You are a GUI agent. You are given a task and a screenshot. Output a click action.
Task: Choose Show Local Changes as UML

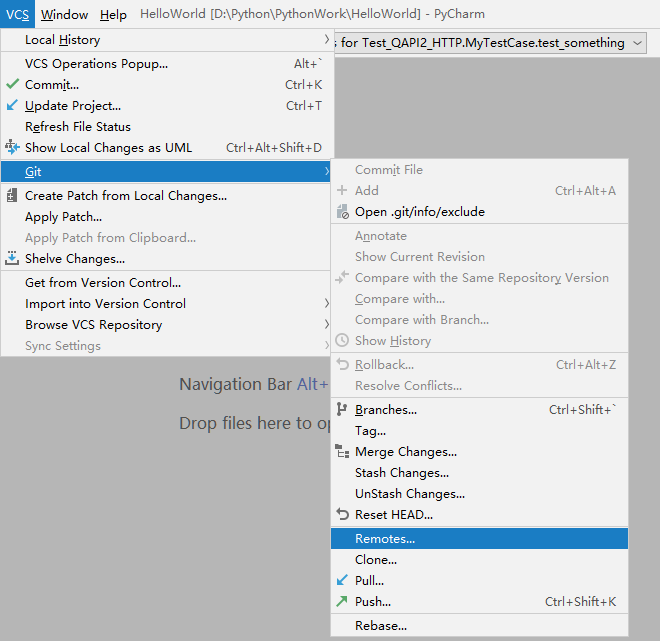(167, 148)
